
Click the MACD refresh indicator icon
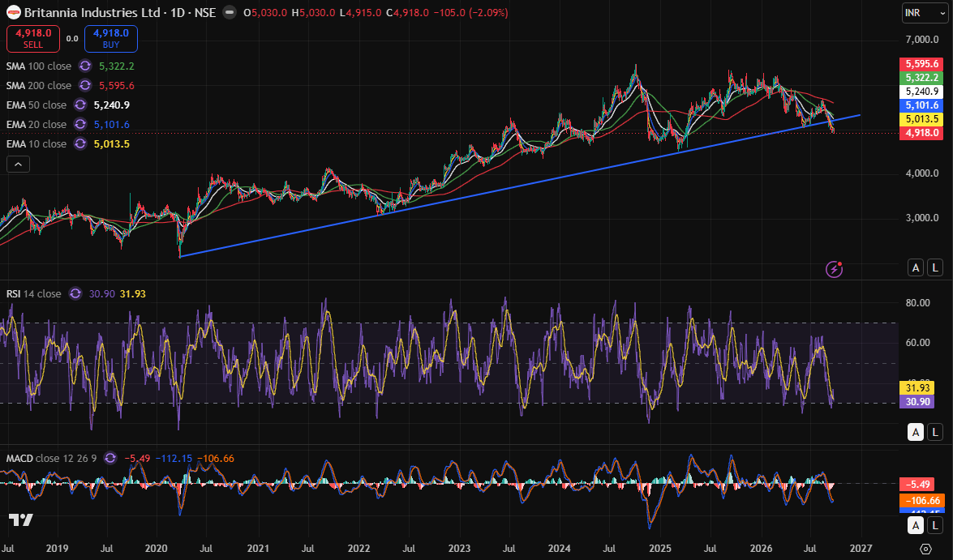click(110, 458)
